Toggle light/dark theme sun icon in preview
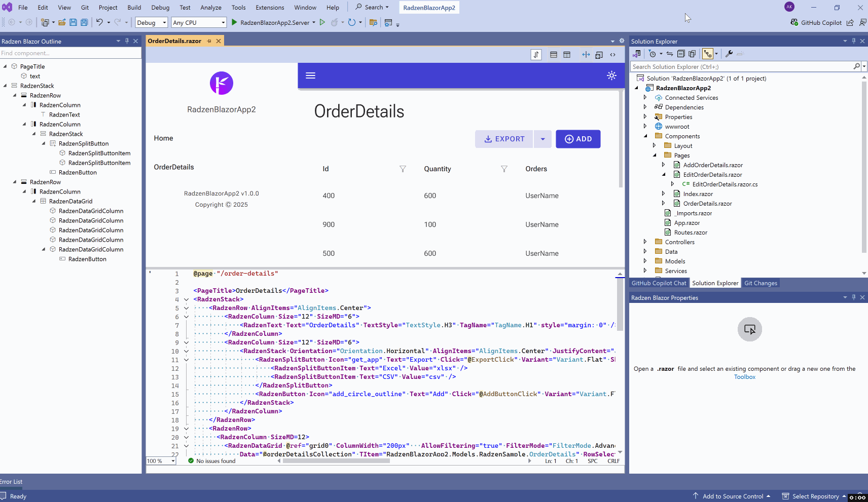 click(x=611, y=75)
